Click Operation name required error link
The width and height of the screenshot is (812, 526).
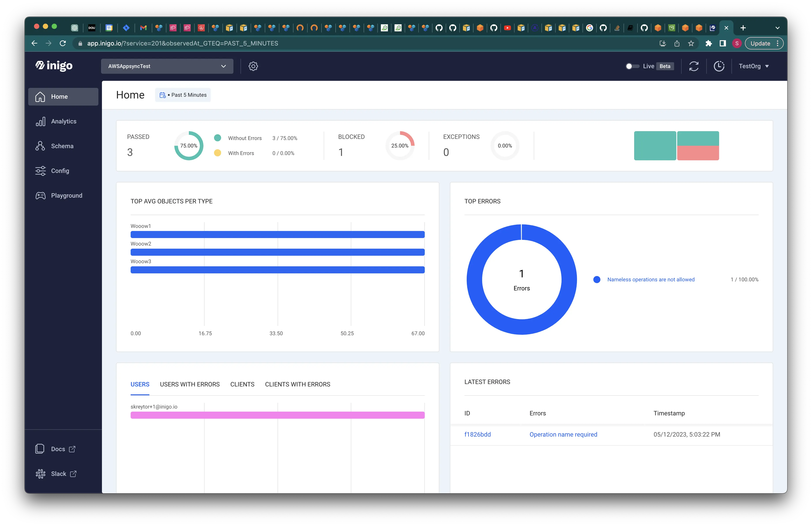(x=563, y=435)
